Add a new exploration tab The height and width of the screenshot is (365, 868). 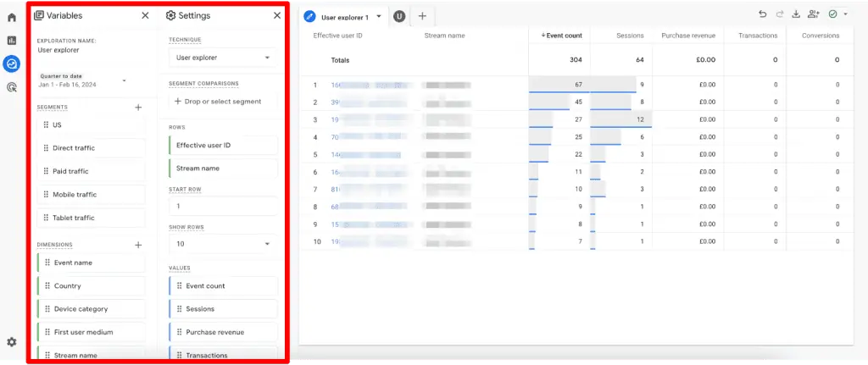[x=422, y=17]
